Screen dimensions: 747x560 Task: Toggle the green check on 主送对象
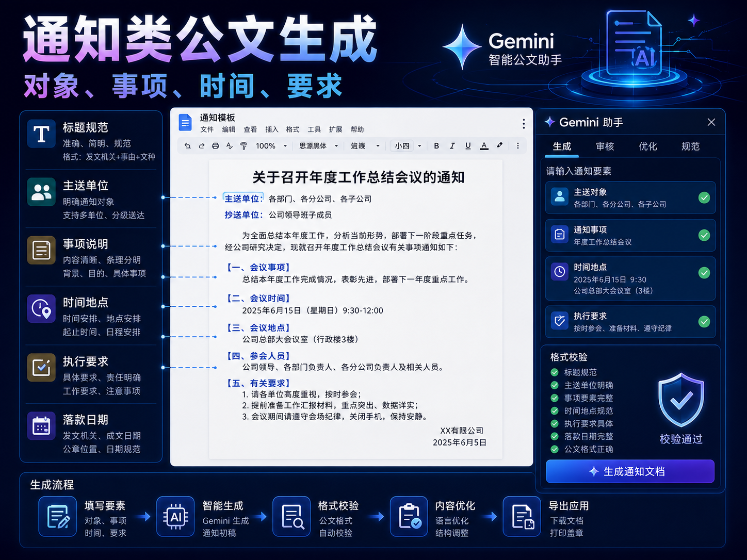point(704,197)
